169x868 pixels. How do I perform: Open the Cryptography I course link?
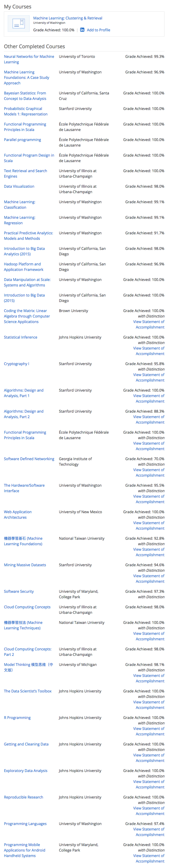click(x=16, y=364)
